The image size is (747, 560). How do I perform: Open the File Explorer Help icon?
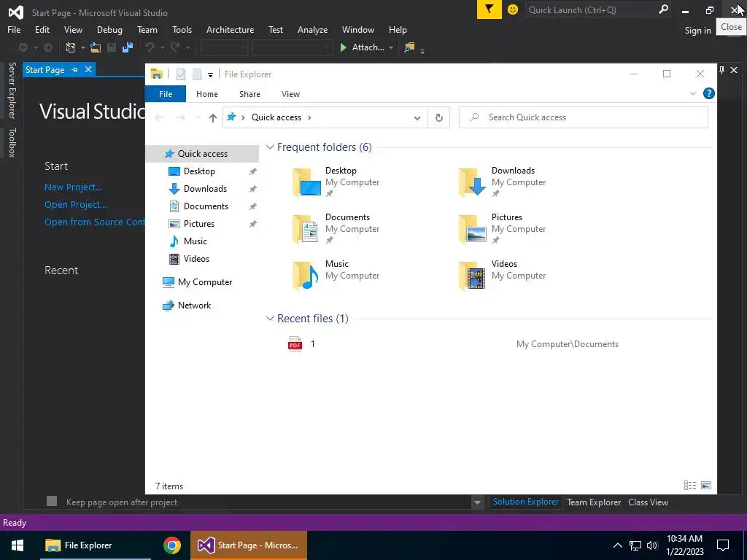pos(708,94)
